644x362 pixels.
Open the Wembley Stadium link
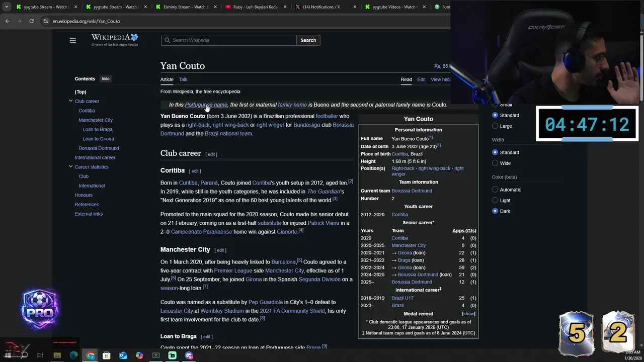tap(222, 311)
